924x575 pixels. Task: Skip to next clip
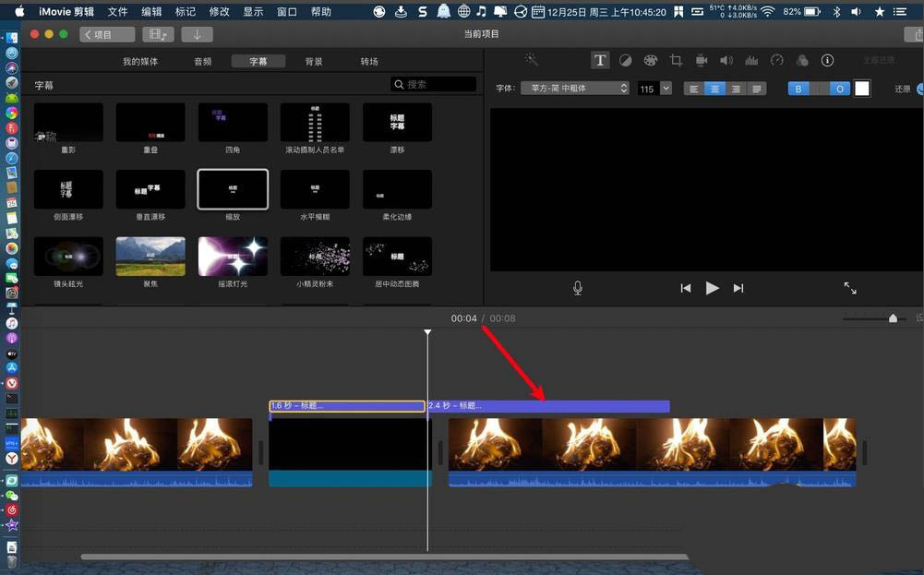(x=738, y=288)
